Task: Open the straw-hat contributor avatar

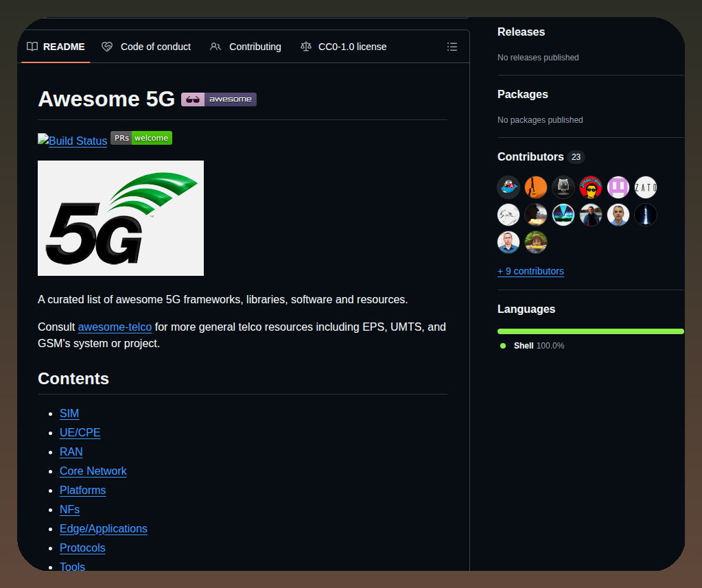Action: pos(535,242)
